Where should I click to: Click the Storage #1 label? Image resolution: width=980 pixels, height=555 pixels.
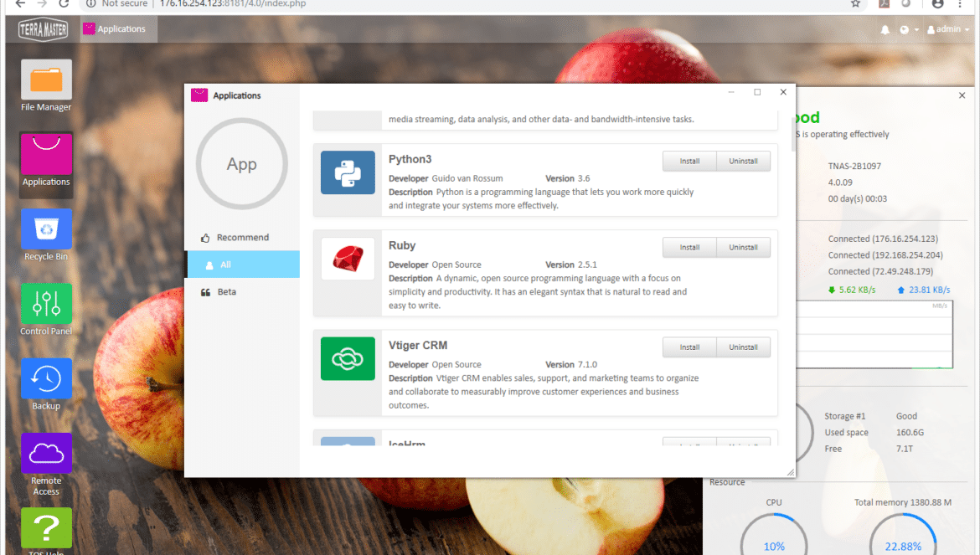pyautogui.click(x=845, y=416)
